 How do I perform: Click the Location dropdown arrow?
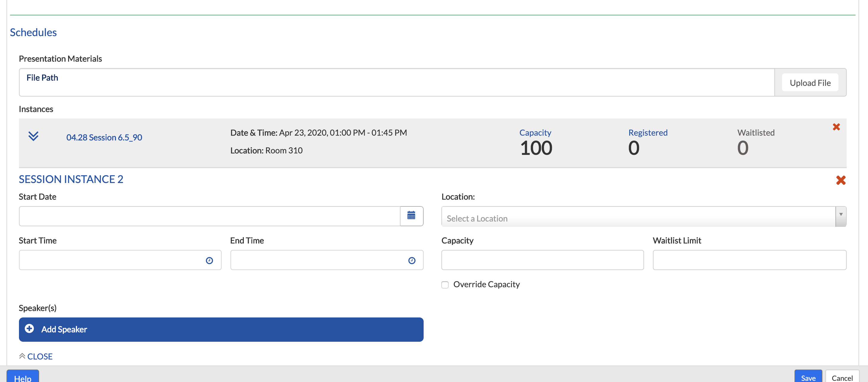click(841, 216)
